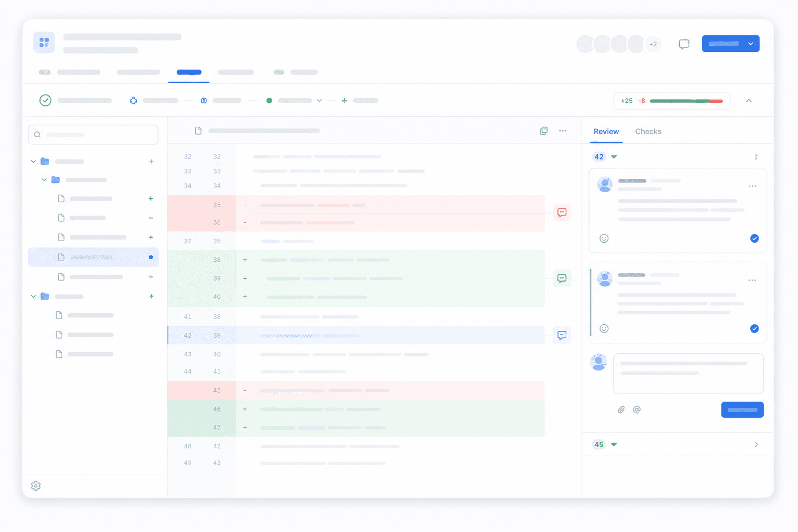Collapse the first folder in the file tree
Image resolution: width=798 pixels, height=532 pixels.
pos(33,162)
